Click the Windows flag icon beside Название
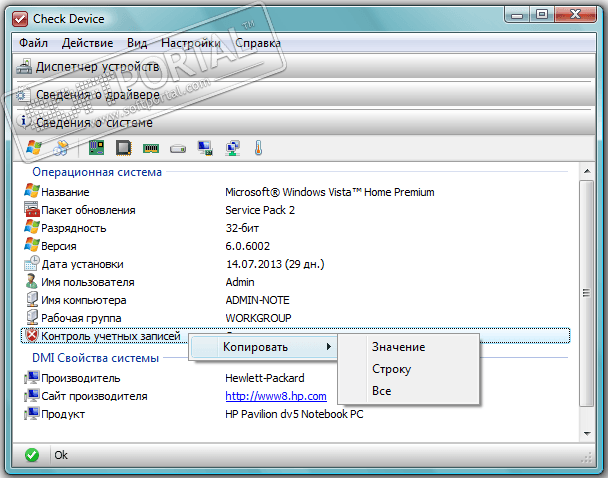The image size is (608, 478). 32,191
